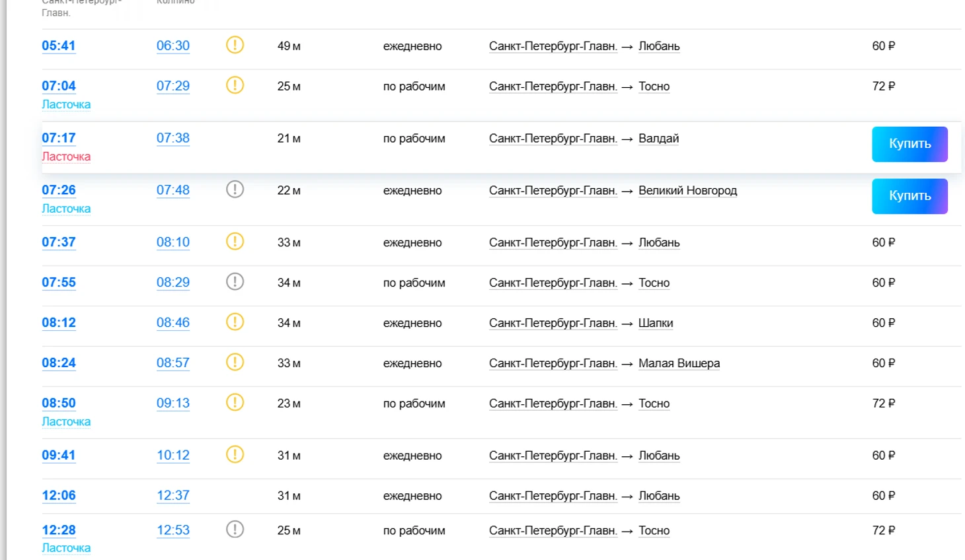This screenshot has height=560, width=965.
Task: Buy ticket for the Валдай train
Action: click(x=909, y=144)
